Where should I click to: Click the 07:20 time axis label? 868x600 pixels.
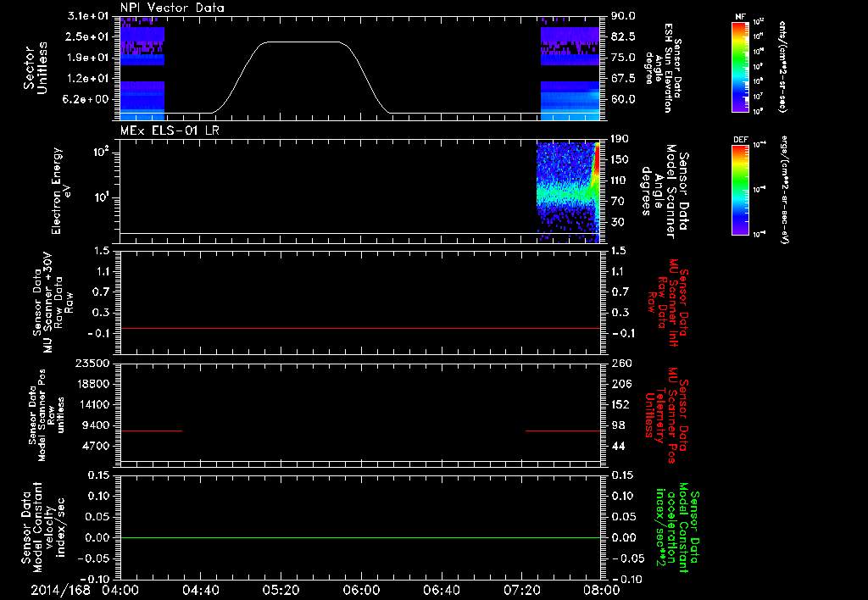(521, 590)
